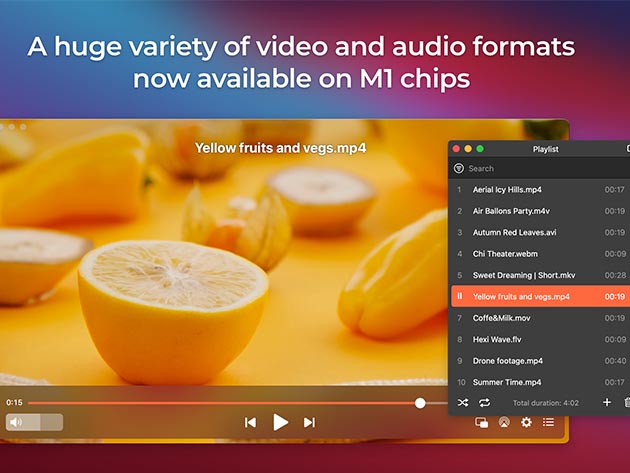Select Air Ballons Party.m4v in playlist

click(x=539, y=211)
